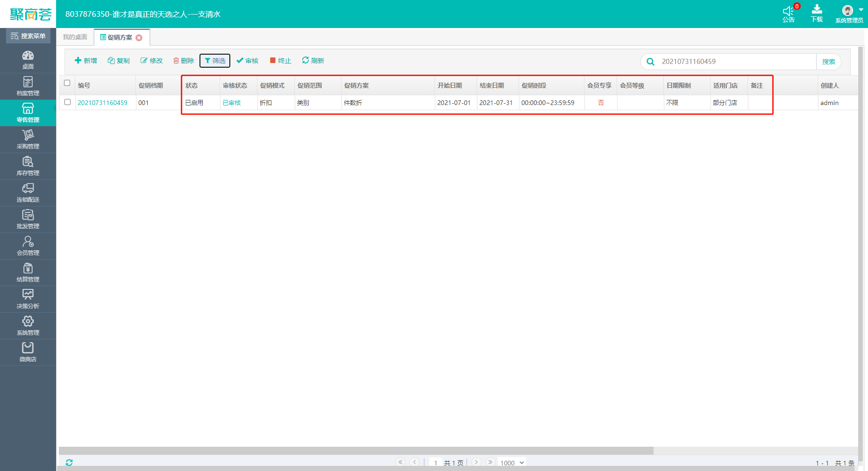Open 决策分析 in the sidebar

(x=28, y=299)
